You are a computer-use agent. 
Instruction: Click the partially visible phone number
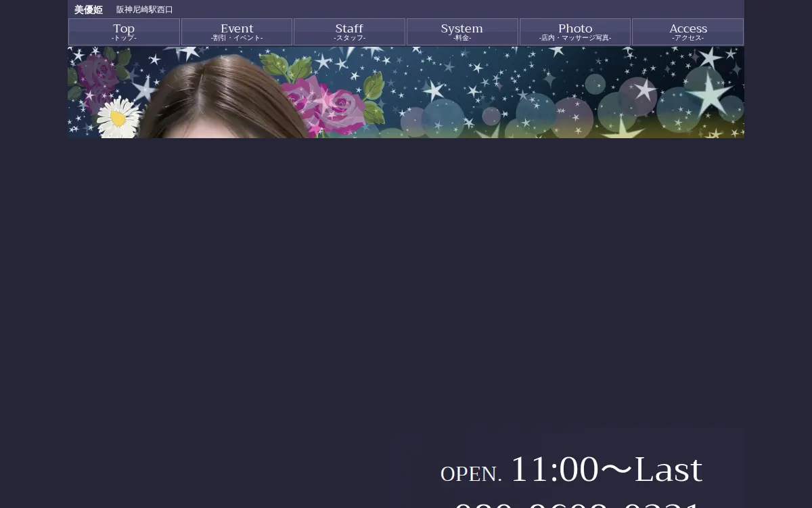[575, 503]
